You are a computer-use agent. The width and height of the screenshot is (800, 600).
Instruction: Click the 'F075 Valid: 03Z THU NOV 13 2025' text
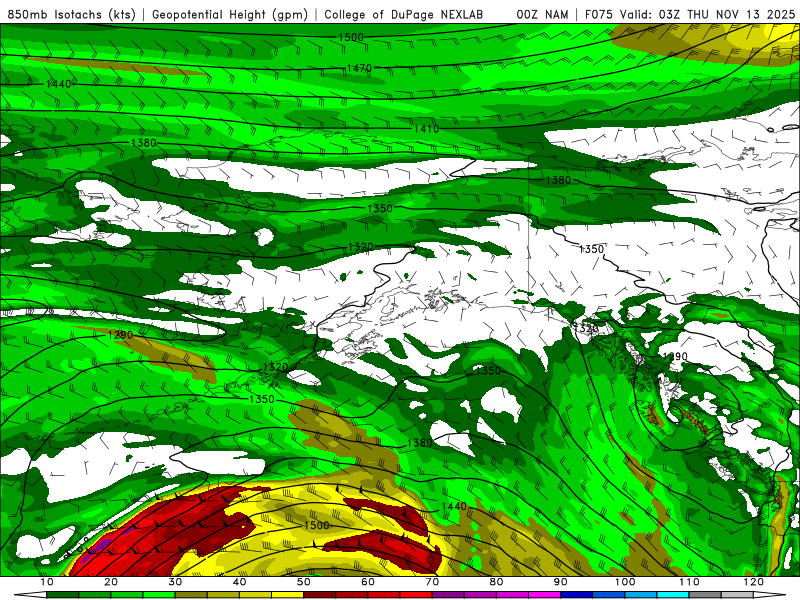[690, 14]
